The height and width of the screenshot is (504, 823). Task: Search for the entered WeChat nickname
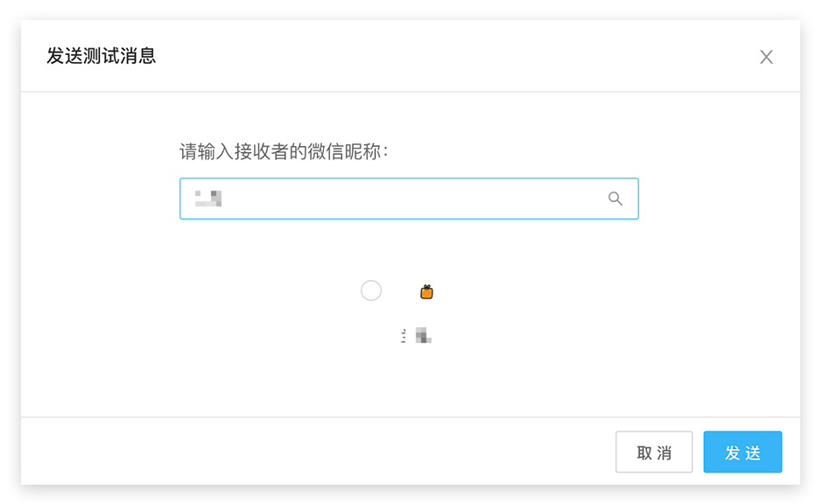coord(615,199)
